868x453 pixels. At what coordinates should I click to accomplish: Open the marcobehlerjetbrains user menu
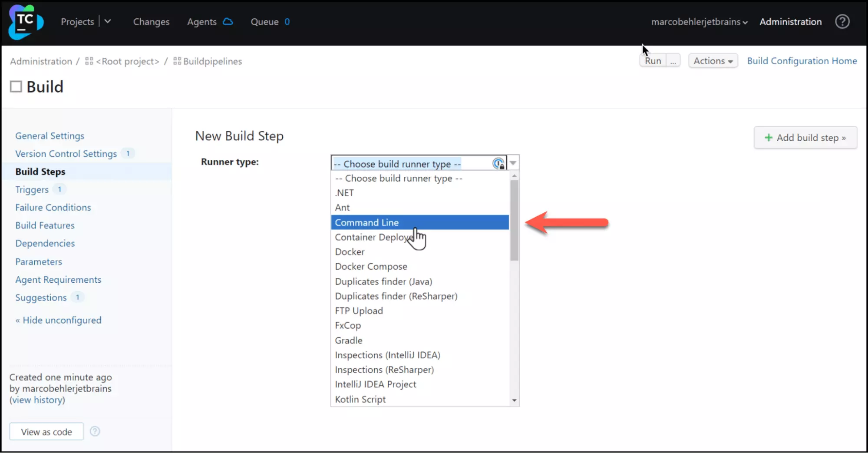[699, 22]
